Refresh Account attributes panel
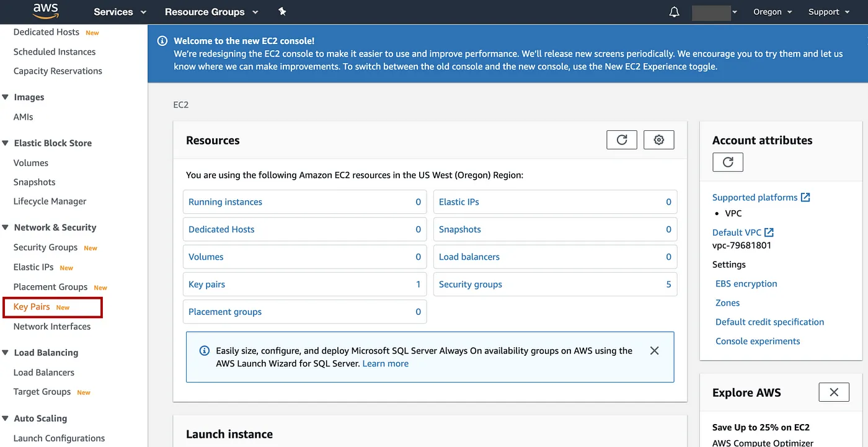The height and width of the screenshot is (447, 868). pyautogui.click(x=728, y=162)
